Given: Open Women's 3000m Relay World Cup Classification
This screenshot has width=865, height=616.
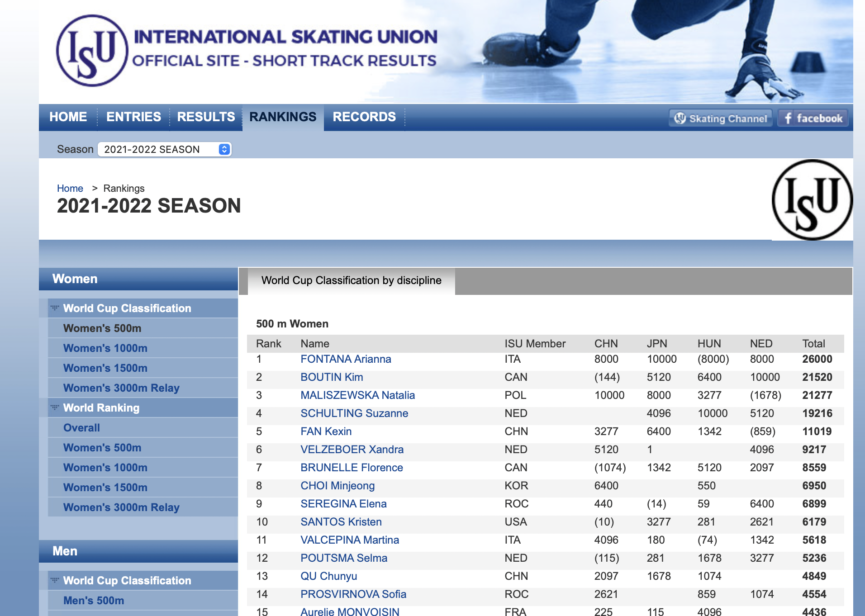Looking at the screenshot, I should pyautogui.click(x=121, y=388).
